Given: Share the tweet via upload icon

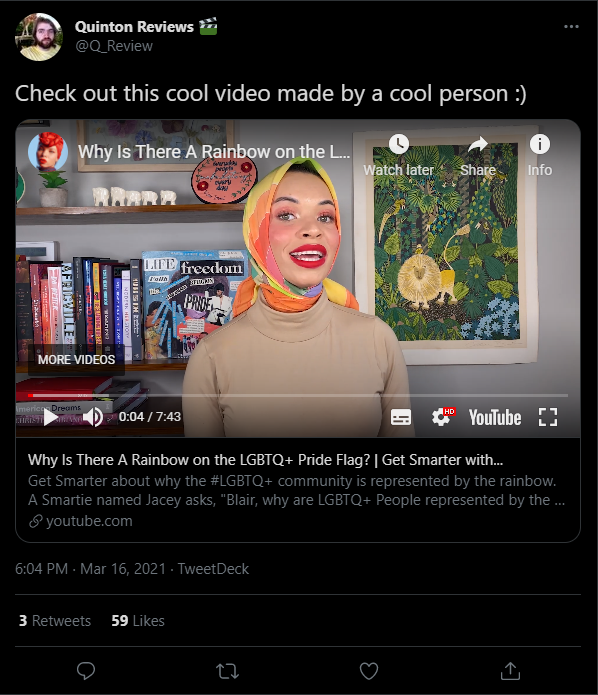Looking at the screenshot, I should coord(510,671).
